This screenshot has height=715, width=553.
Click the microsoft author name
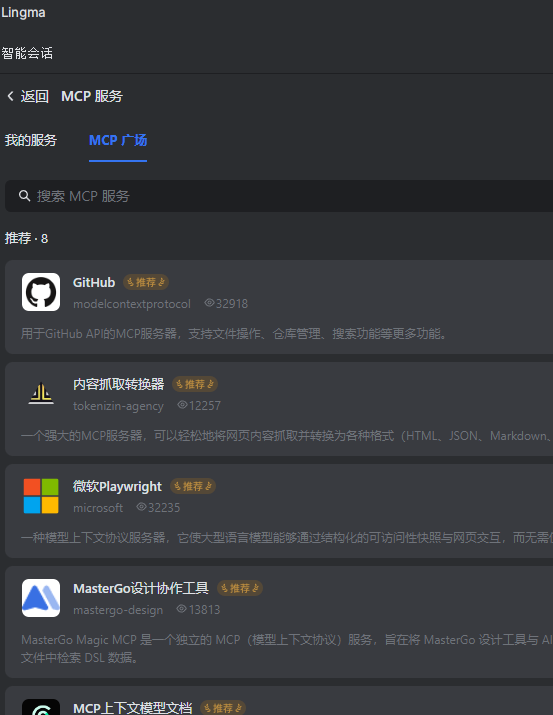point(98,508)
